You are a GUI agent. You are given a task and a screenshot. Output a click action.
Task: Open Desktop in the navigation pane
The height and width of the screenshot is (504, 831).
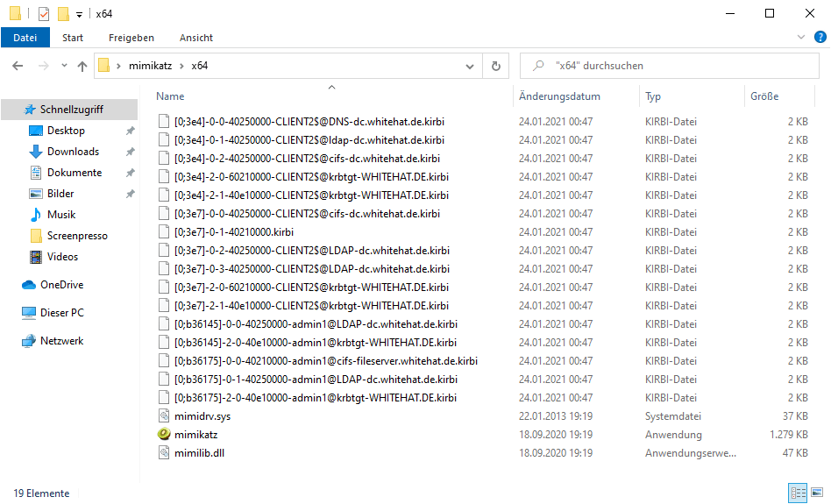click(66, 131)
